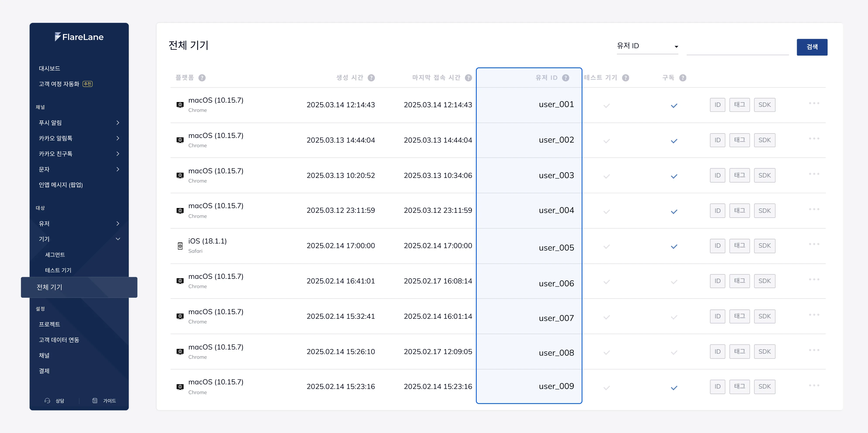
Task: Click the desktop platform icon in user_009 row
Action: (180, 387)
